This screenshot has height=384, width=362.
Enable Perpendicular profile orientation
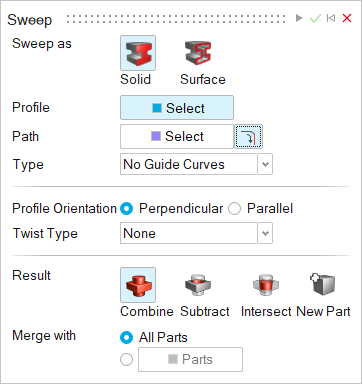point(126,209)
